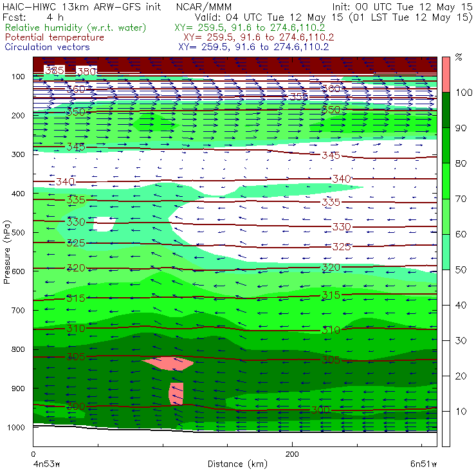Click the '50' color bar label
The width and height of the screenshot is (476, 476).
[461, 270]
